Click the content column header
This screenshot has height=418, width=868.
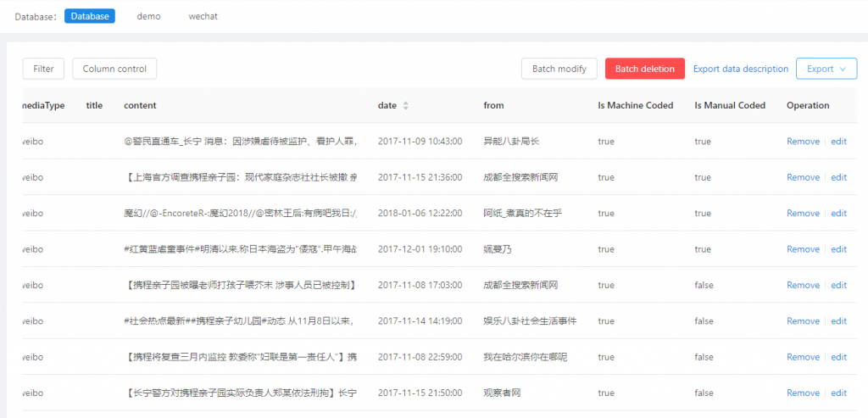click(x=140, y=106)
